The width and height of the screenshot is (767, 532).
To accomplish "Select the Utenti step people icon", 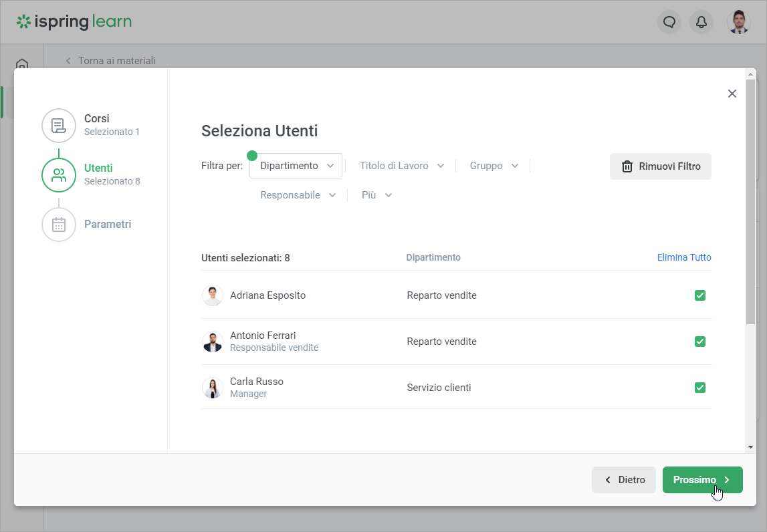I will [59, 175].
